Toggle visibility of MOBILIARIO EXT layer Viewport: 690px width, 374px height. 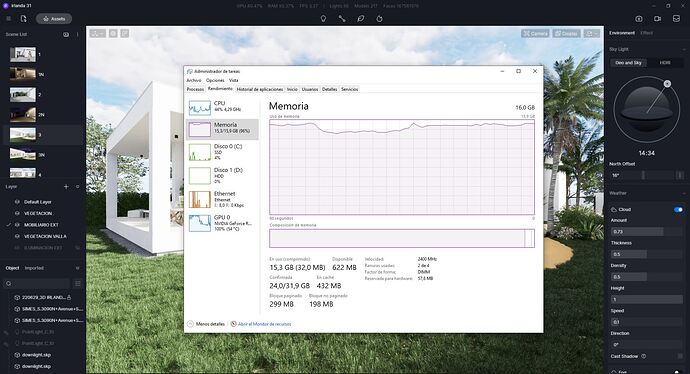click(17, 225)
